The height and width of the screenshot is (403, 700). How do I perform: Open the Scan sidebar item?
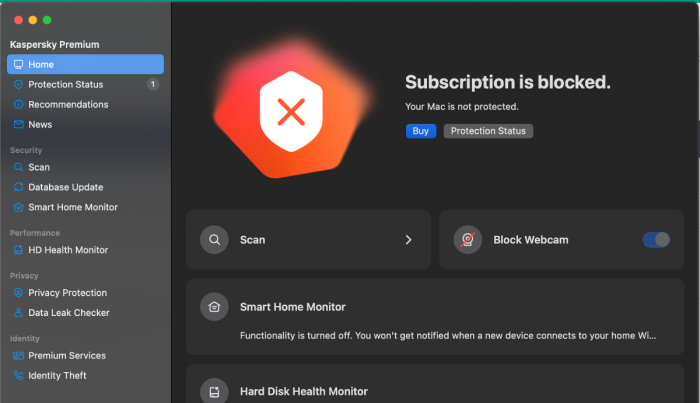click(x=85, y=167)
